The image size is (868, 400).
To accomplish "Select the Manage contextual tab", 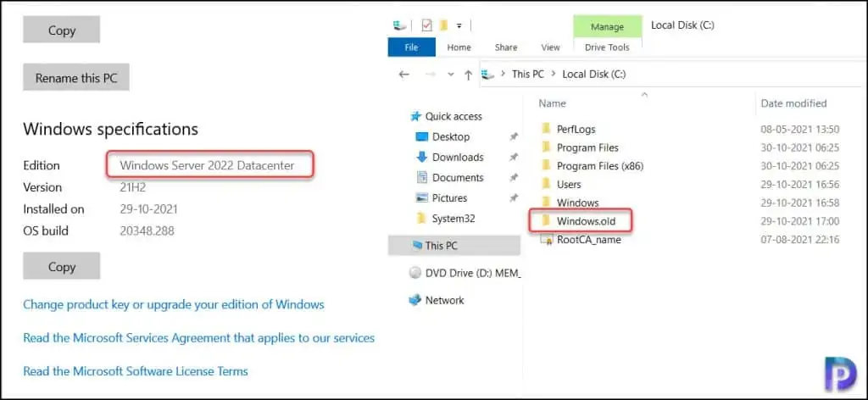I will tap(607, 26).
